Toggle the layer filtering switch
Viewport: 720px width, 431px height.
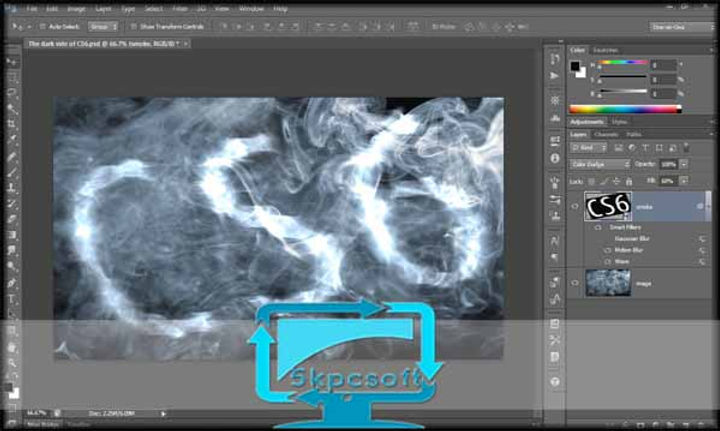click(686, 147)
